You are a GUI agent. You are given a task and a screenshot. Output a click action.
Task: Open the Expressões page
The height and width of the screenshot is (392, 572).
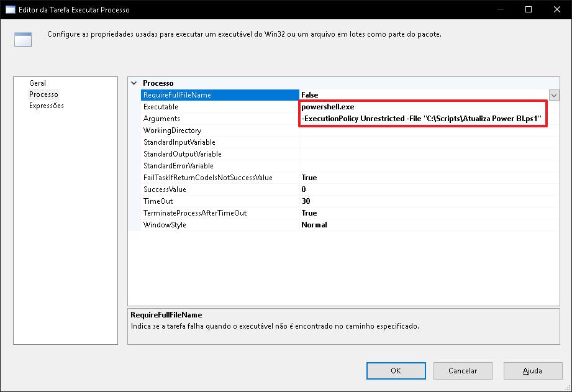pyautogui.click(x=47, y=106)
